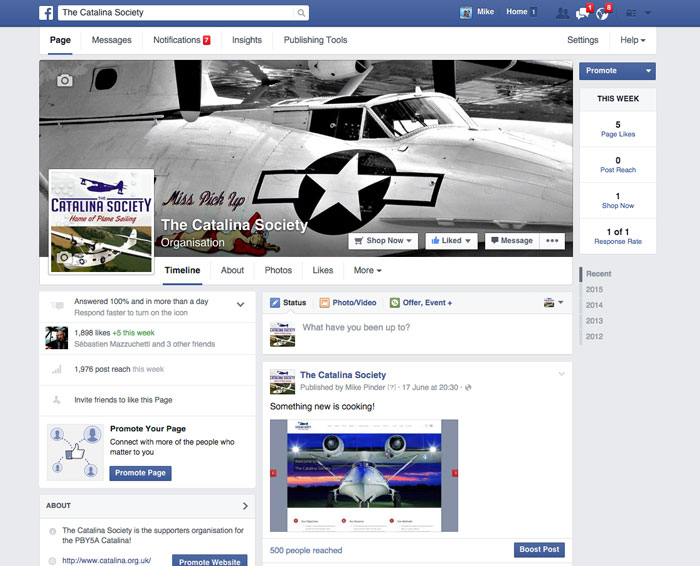
Task: Click Response Rate in This Week panel
Action: pos(618,241)
